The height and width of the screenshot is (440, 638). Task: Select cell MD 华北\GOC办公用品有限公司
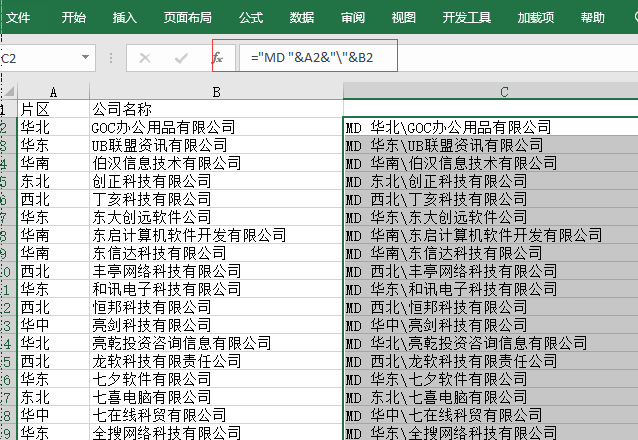point(491,127)
